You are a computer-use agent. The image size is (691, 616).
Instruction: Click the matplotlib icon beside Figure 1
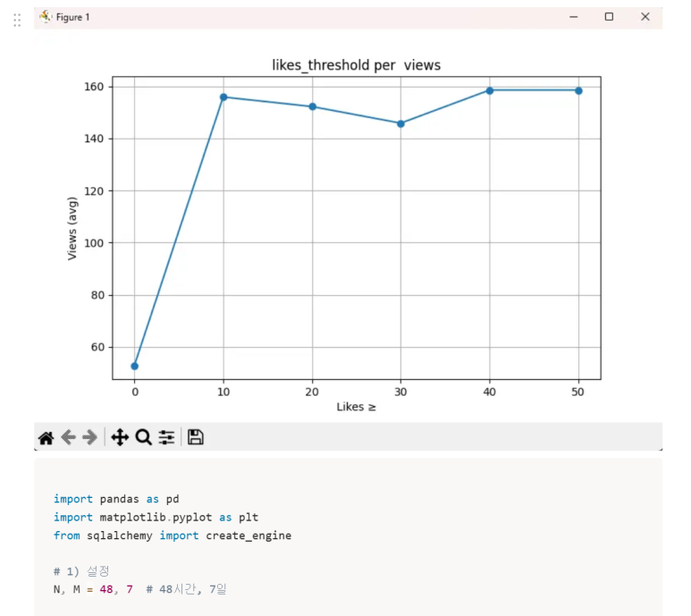coord(46,17)
